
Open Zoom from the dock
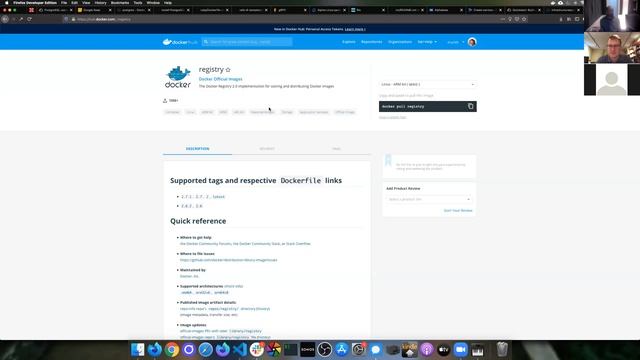coord(460,349)
